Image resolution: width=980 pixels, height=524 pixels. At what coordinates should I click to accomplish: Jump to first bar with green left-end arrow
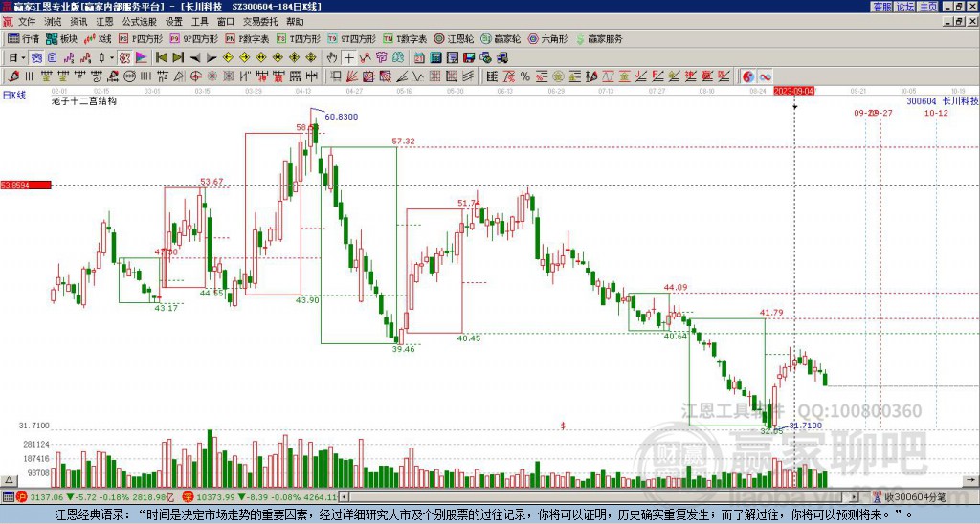tap(161, 57)
